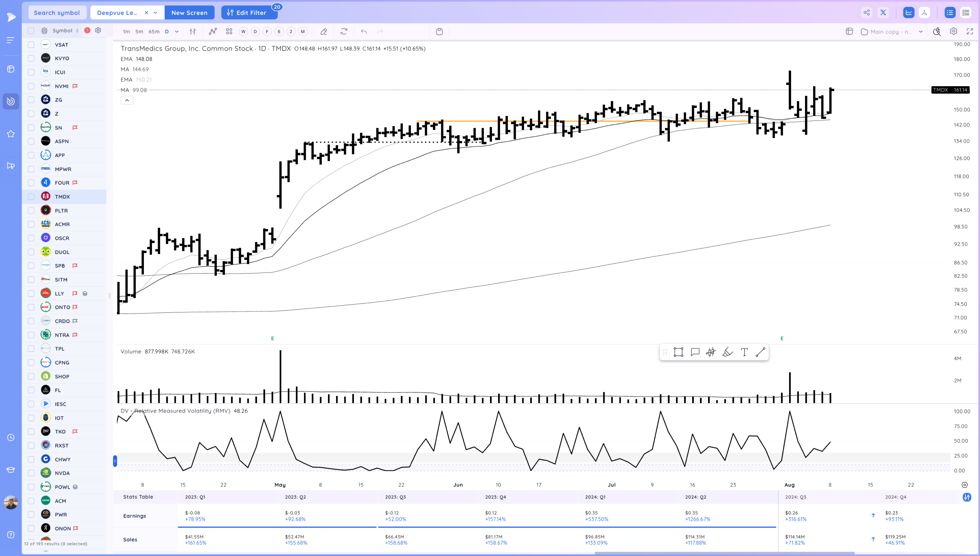Click the New Screen button
Screen dimensions: 980x556
point(189,12)
